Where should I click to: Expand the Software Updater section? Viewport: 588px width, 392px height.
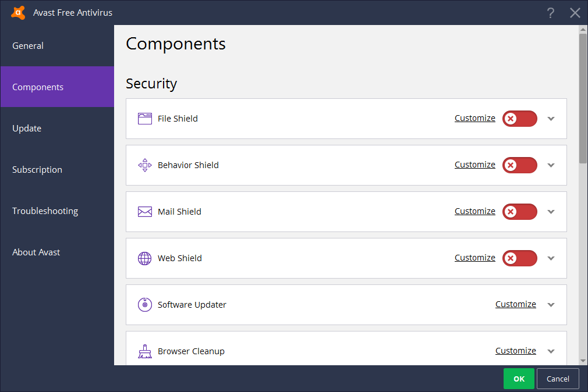(x=551, y=304)
